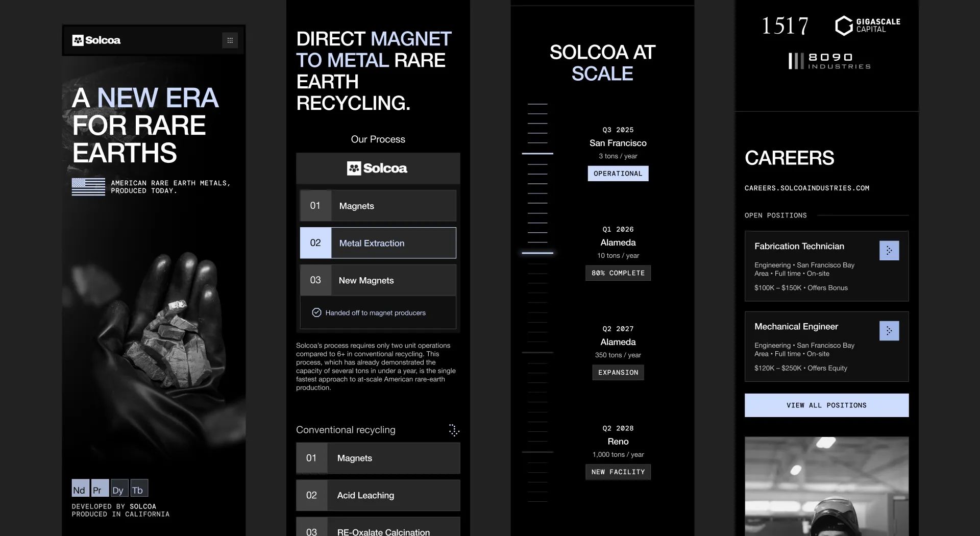Click the San Francisco location text
Image resolution: width=980 pixels, height=536 pixels.
click(618, 143)
